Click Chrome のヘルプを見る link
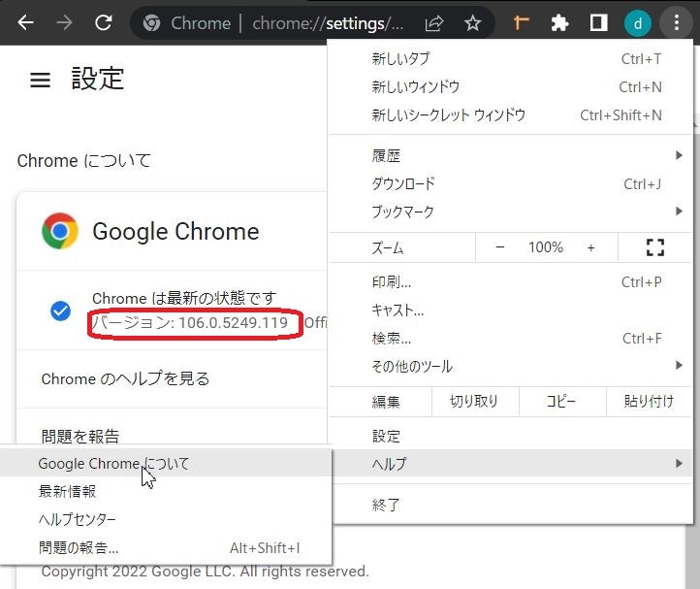This screenshot has width=700, height=589. click(125, 378)
